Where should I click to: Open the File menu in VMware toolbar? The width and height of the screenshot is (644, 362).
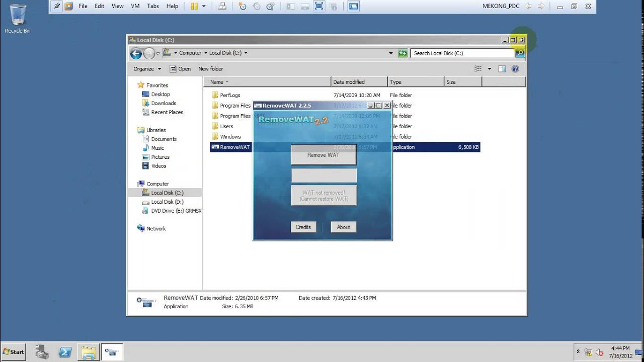point(83,6)
